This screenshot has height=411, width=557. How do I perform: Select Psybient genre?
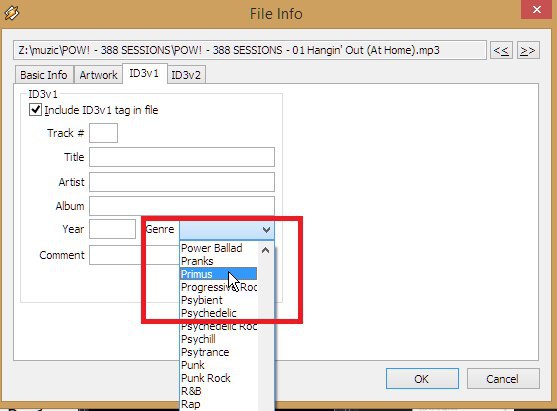[x=218, y=300]
